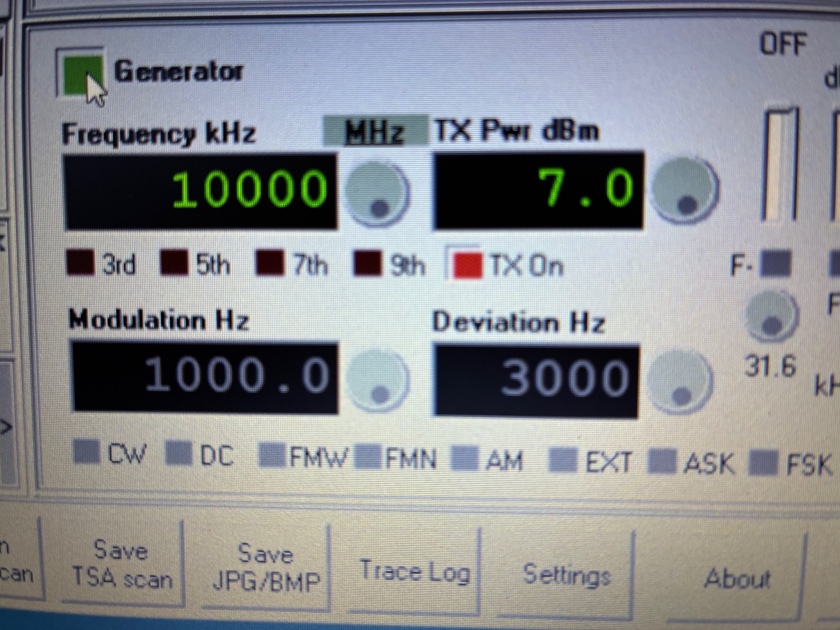Viewport: 840px width, 630px height.
Task: Open the Settings tab
Action: pyautogui.click(x=567, y=575)
